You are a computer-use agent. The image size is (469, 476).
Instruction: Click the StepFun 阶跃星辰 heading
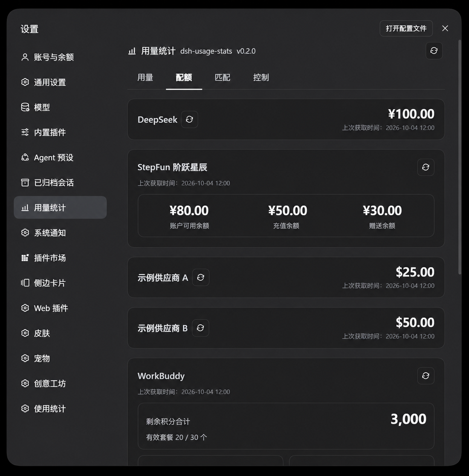tap(172, 167)
